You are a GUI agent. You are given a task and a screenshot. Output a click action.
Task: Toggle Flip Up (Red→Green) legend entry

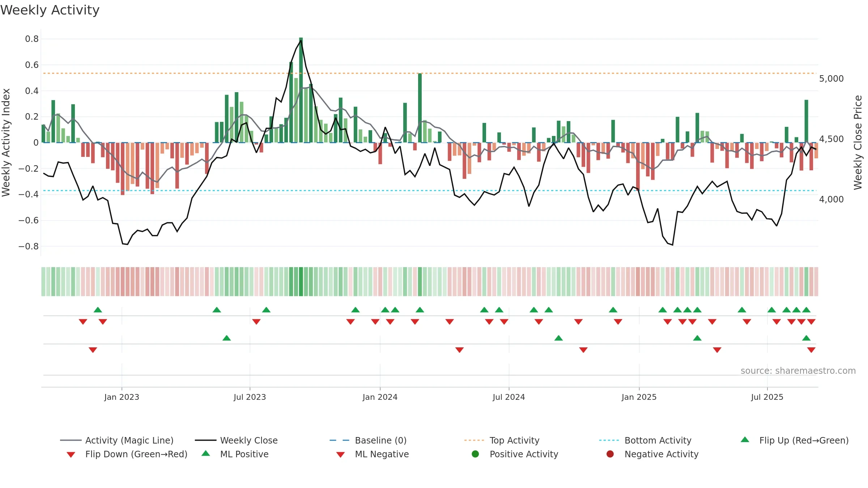795,440
